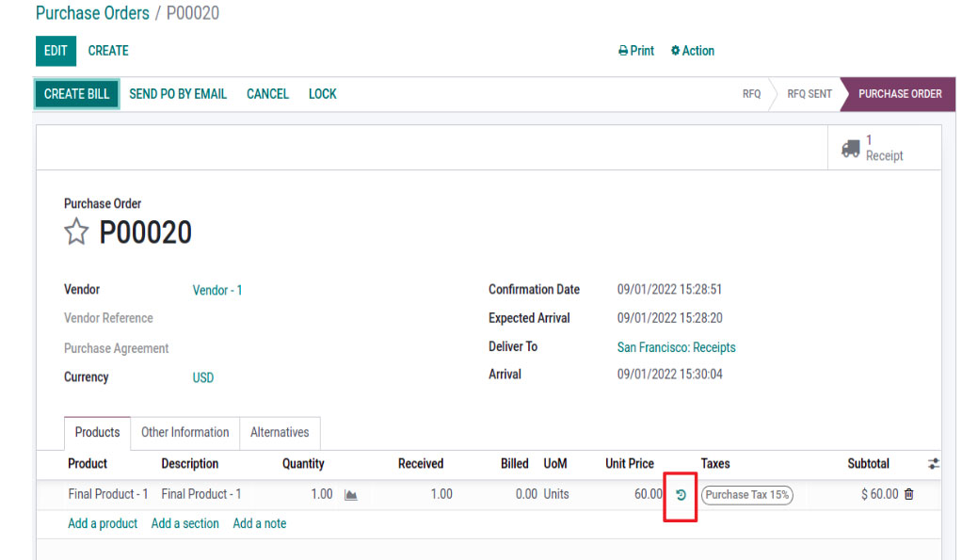Select the PURCHASE ORDER status stage

pyautogui.click(x=900, y=94)
